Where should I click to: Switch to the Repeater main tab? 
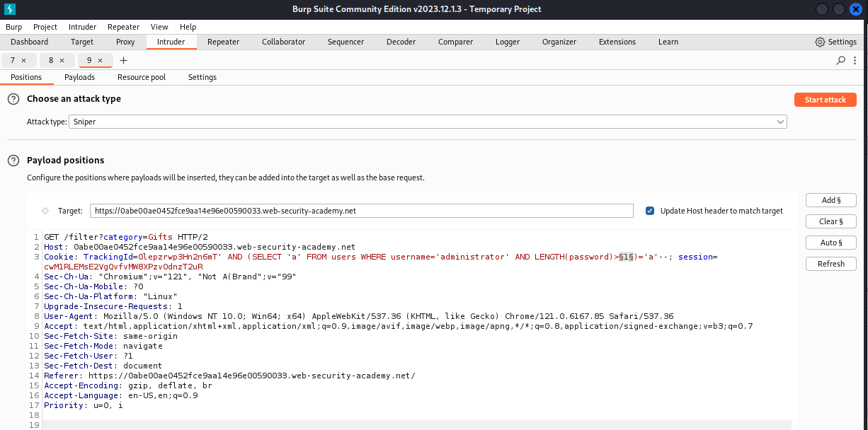pyautogui.click(x=223, y=42)
